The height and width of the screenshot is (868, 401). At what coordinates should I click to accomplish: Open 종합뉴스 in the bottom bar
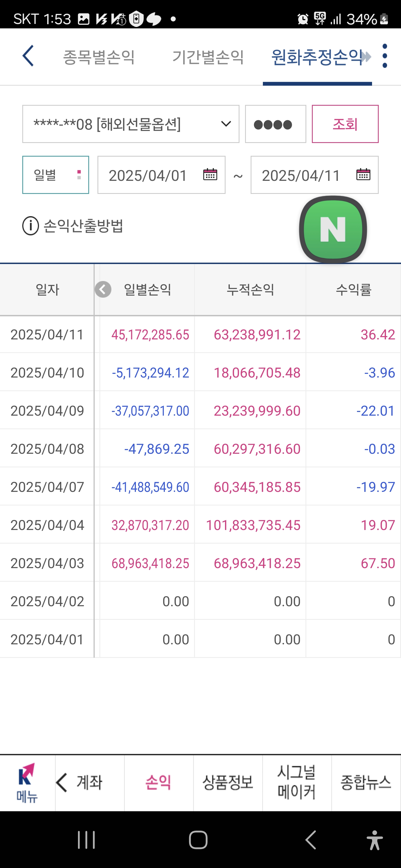(366, 782)
